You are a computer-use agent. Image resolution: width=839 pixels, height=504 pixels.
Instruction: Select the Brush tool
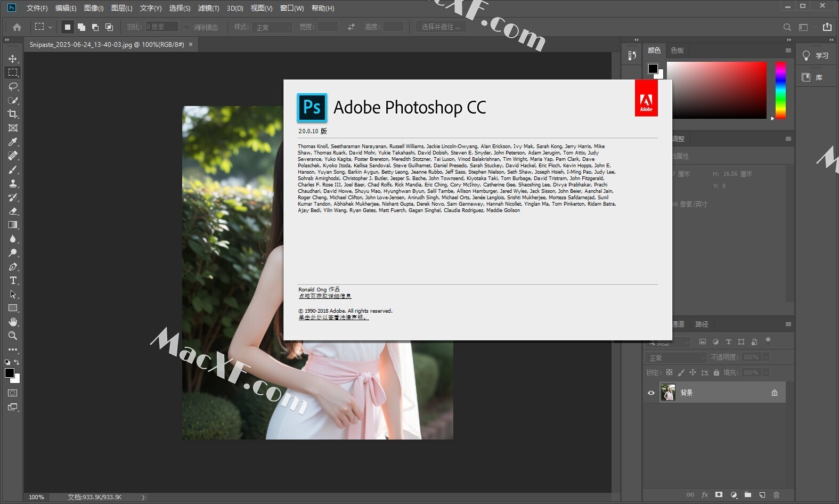(x=13, y=169)
